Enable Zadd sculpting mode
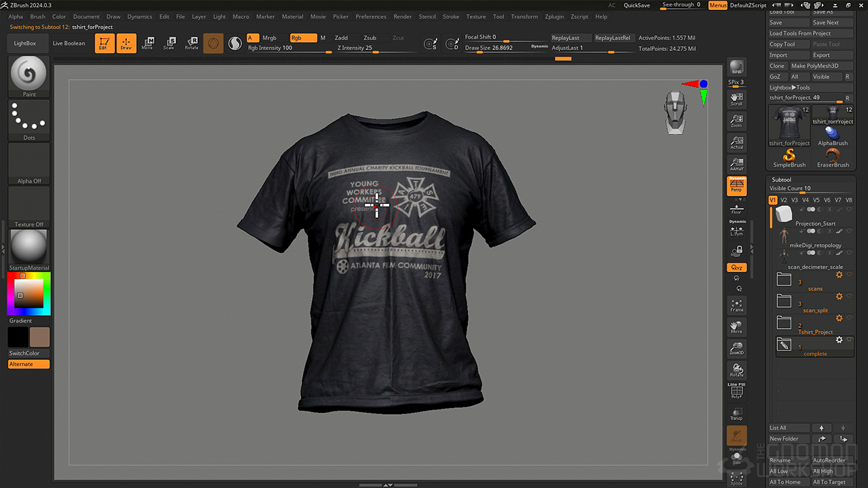 [341, 38]
